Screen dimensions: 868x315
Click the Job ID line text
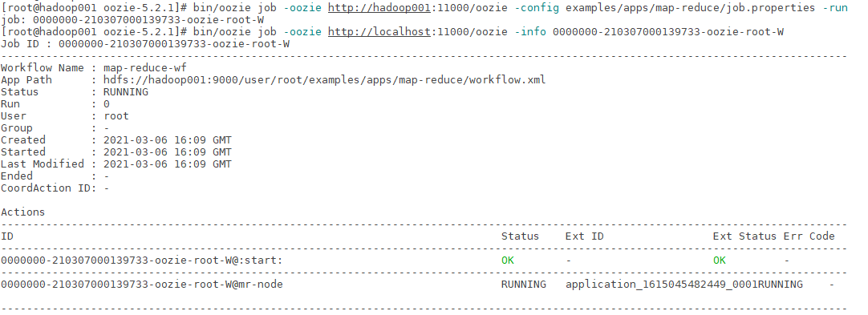[145, 43]
